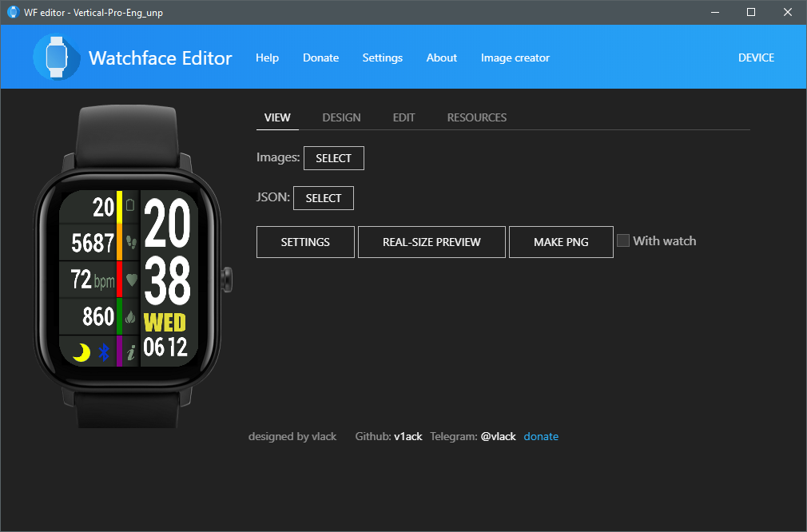Image resolution: width=807 pixels, height=532 pixels.
Task: Click the battery icon on watchface
Action: [x=131, y=206]
